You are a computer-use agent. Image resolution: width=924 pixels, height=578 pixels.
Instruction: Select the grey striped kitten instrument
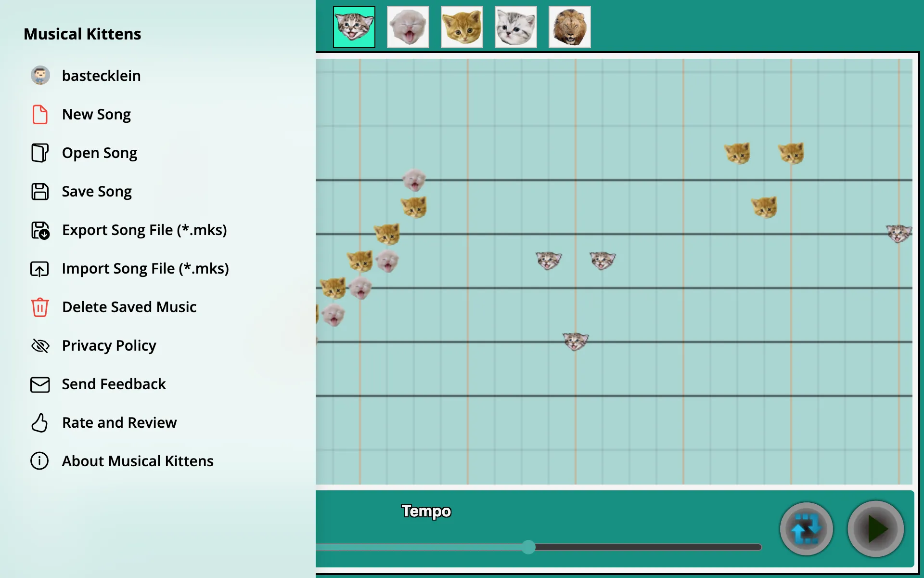click(x=515, y=26)
